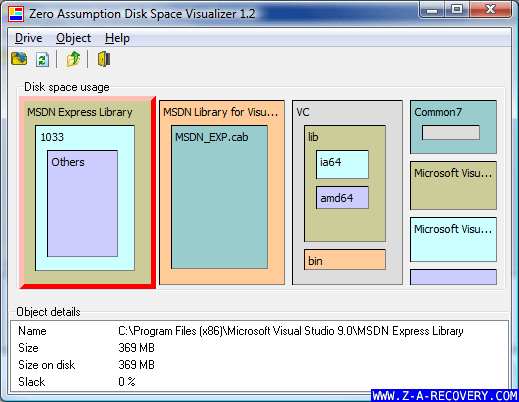The width and height of the screenshot is (519, 402).
Task: Select the olive Microsoft Visu... block
Action: (453, 186)
